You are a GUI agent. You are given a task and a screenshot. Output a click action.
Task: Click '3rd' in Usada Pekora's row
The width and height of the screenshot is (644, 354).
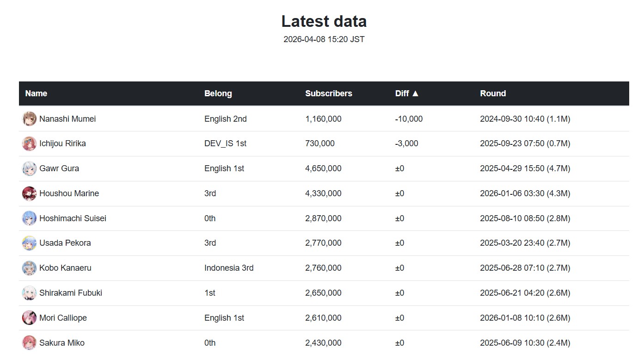tap(210, 243)
